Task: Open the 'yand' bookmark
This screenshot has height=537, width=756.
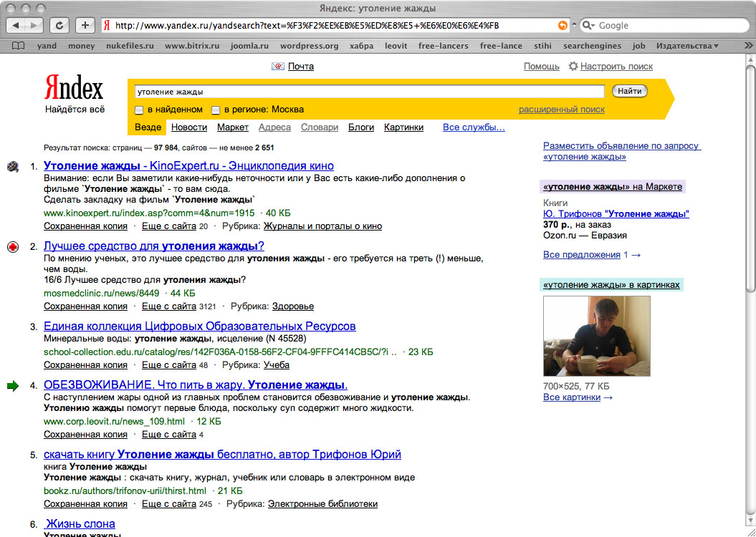Action: (x=47, y=46)
